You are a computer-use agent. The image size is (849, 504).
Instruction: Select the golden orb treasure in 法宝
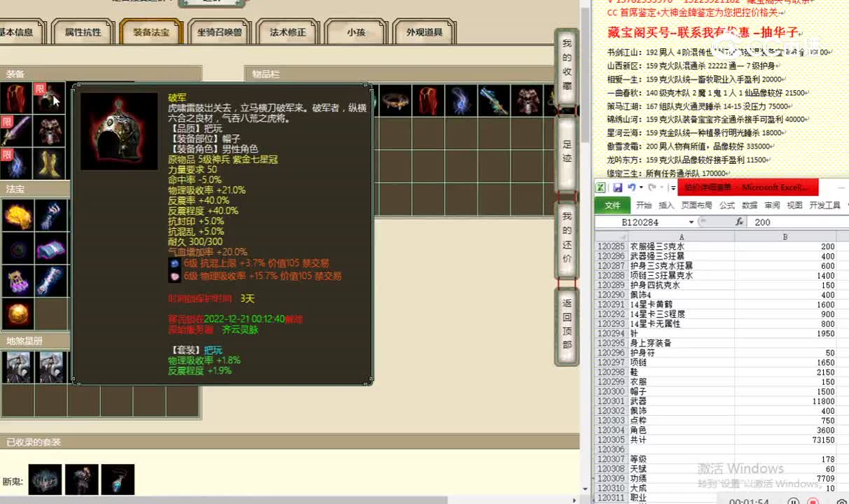click(18, 314)
